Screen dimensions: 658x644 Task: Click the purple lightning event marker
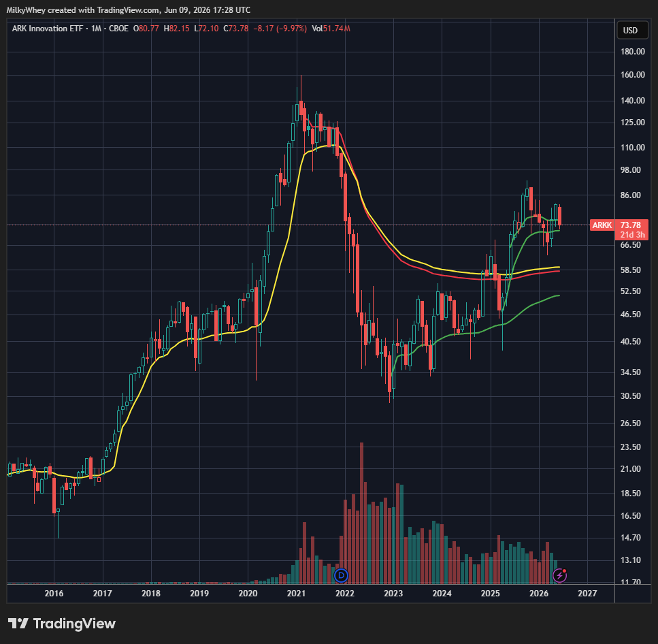(560, 575)
